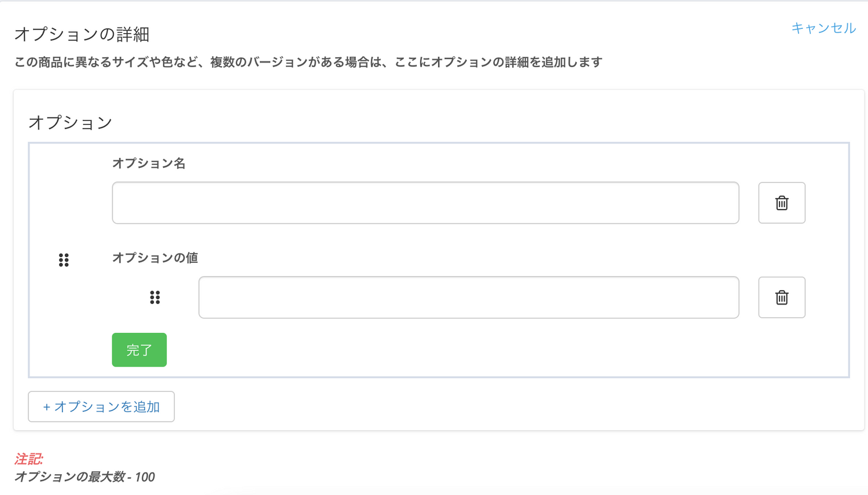Click the オプション section heading in the card
Viewport: 868px width, 495px height.
point(70,122)
